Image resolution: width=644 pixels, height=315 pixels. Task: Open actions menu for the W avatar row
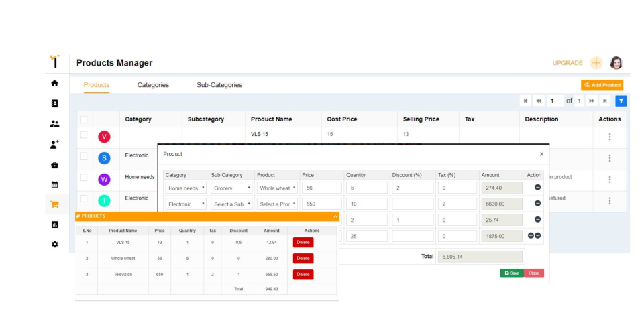pos(610,179)
